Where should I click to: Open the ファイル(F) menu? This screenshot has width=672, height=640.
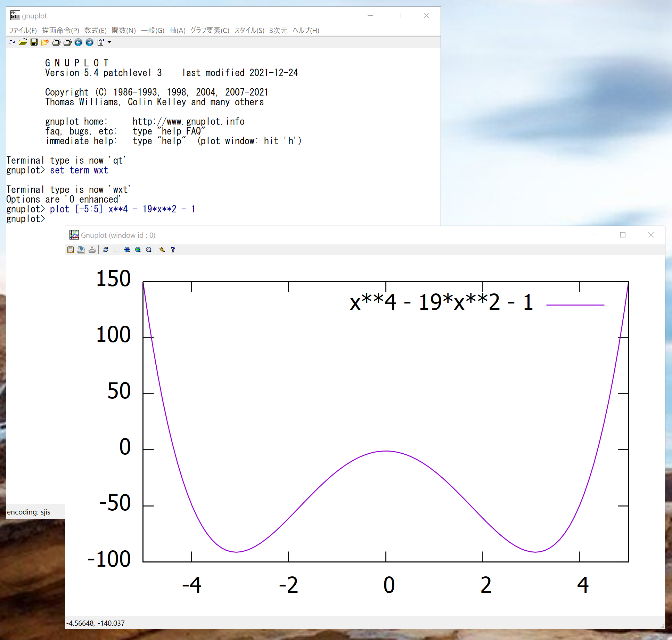point(23,31)
